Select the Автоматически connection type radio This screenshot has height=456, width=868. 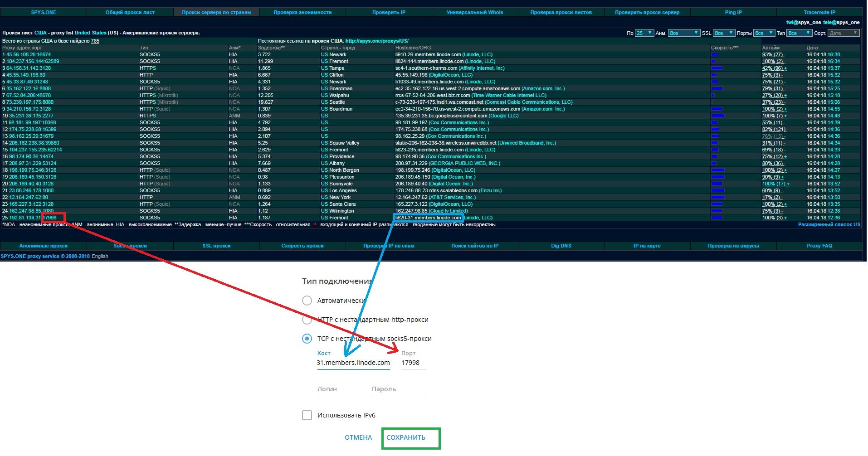307,301
